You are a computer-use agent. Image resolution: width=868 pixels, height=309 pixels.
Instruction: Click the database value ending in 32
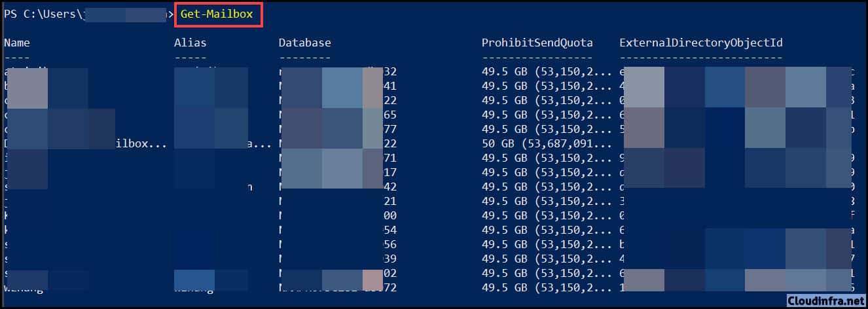[x=338, y=71]
